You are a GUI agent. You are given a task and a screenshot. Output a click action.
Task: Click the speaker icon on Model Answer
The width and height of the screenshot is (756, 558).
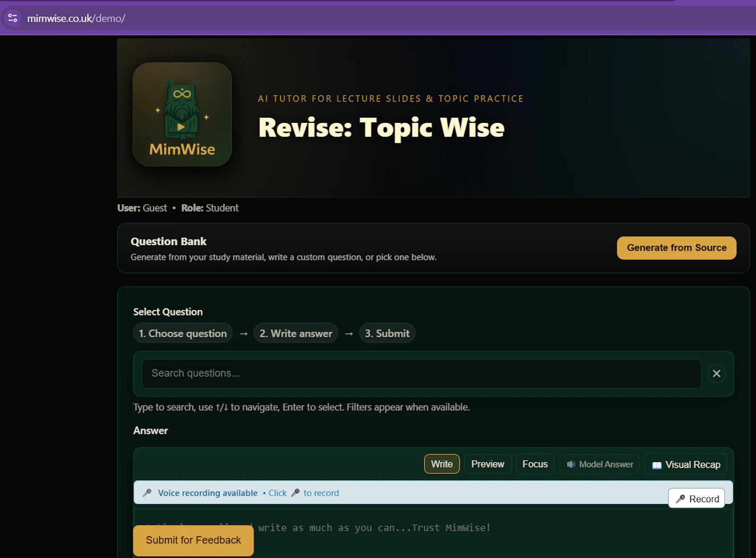(x=571, y=464)
